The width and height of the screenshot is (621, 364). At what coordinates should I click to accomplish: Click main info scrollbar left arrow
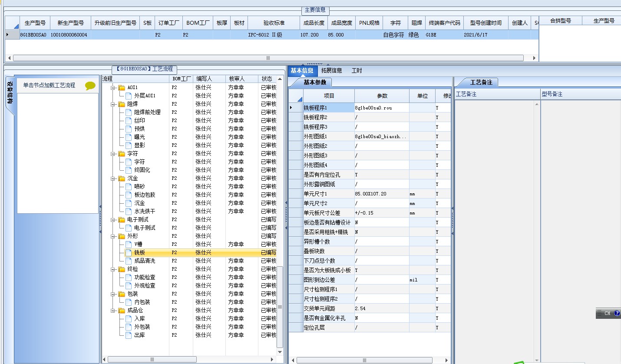coord(9,58)
